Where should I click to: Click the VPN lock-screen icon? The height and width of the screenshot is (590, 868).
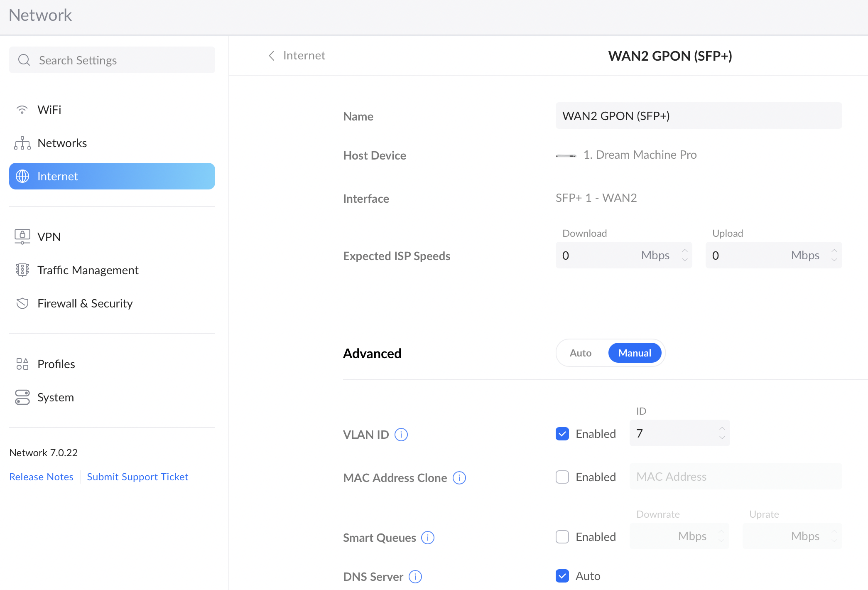[x=22, y=237]
